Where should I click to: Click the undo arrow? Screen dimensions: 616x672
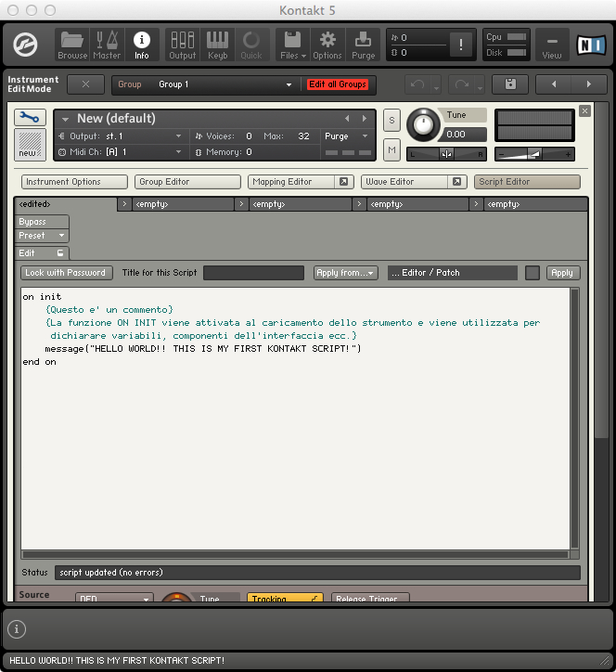[417, 84]
